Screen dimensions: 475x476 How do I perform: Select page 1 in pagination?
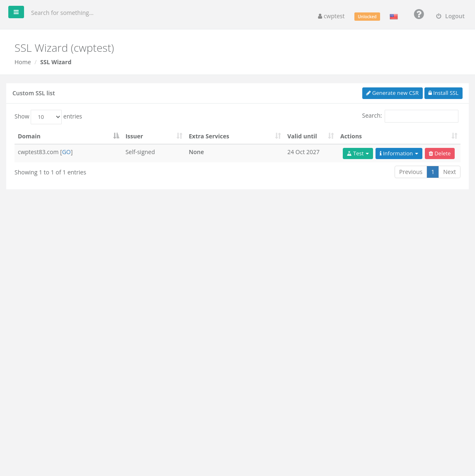pyautogui.click(x=432, y=172)
